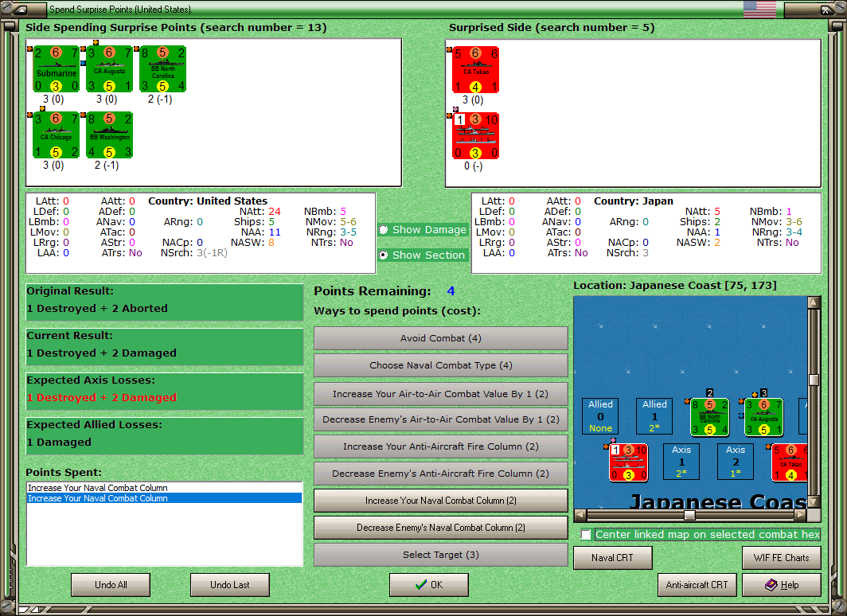This screenshot has width=847, height=616.
Task: Click Choose Naval Combat Type (4)
Action: [440, 365]
